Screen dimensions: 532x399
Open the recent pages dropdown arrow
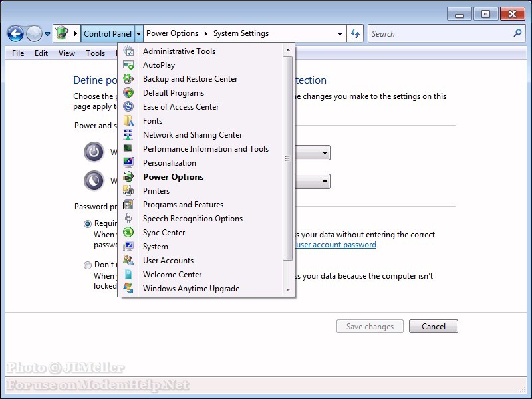click(47, 34)
